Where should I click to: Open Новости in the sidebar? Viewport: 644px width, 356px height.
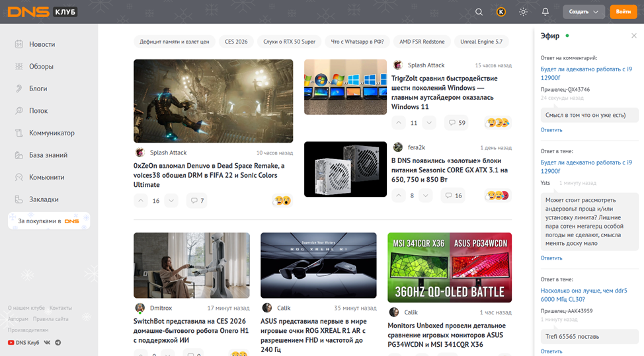pyautogui.click(x=42, y=44)
